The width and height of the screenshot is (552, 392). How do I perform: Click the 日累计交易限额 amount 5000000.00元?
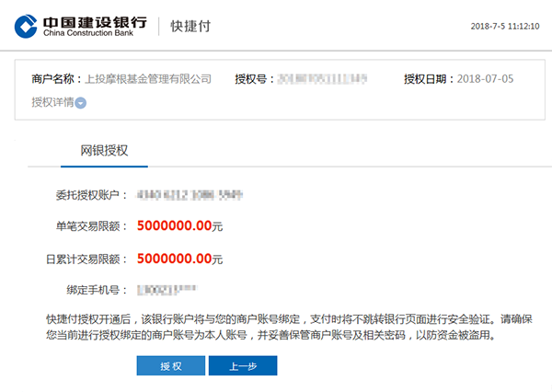click(179, 259)
